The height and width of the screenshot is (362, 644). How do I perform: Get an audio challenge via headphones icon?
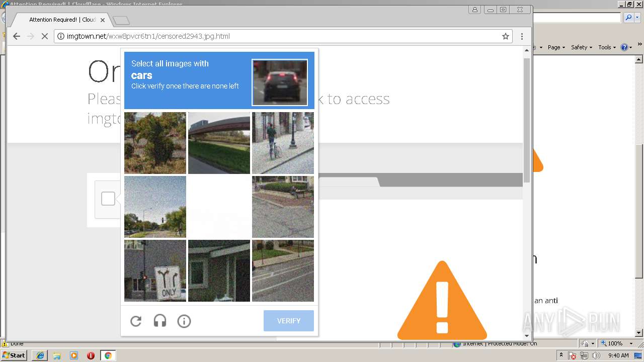coord(160,321)
